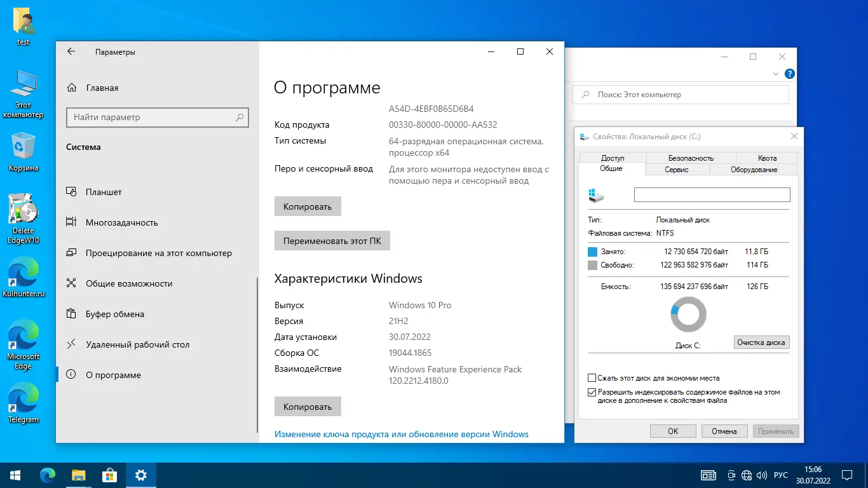The width and height of the screenshot is (868, 488).
Task: Click the network globe icon in system tray
Action: point(747,475)
